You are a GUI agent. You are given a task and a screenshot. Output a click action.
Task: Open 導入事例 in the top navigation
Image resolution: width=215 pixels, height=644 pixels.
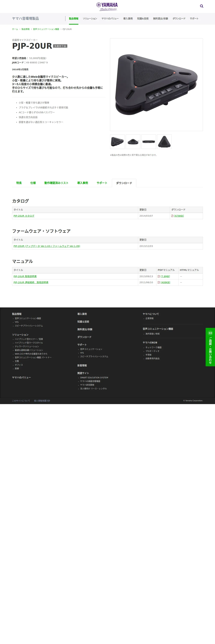[128, 19]
